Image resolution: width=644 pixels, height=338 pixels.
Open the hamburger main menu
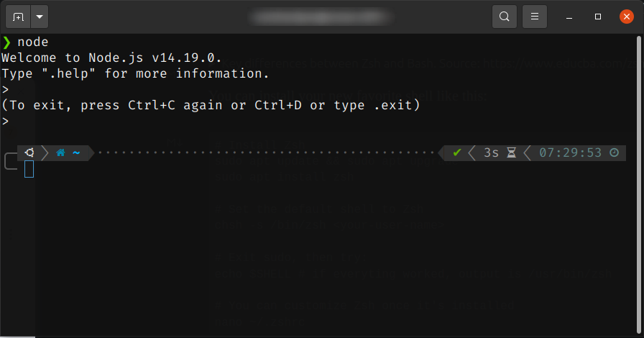[x=534, y=17]
